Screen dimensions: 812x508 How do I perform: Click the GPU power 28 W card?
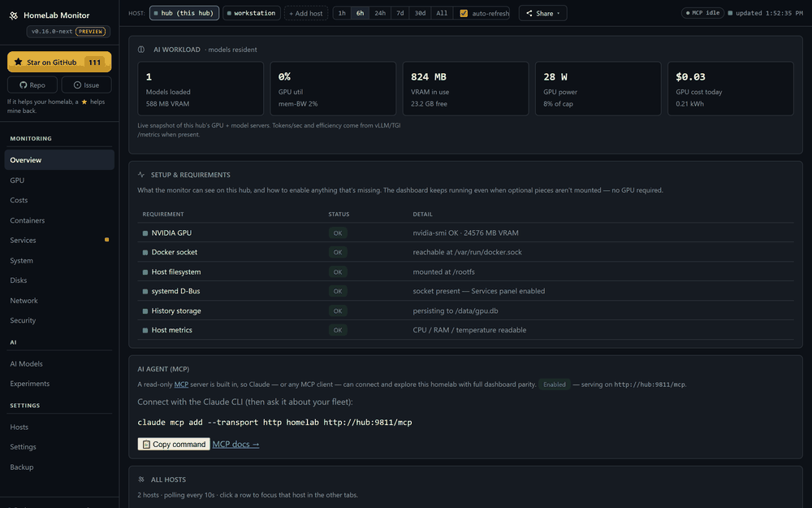(x=598, y=89)
